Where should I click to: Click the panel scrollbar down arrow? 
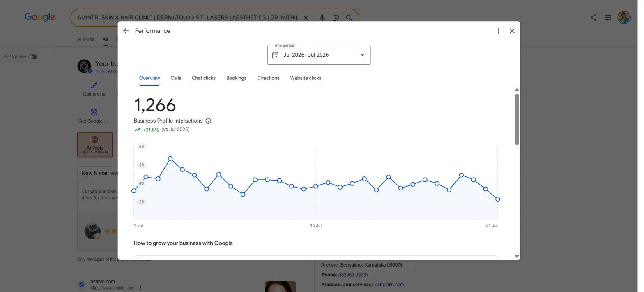[x=517, y=256]
